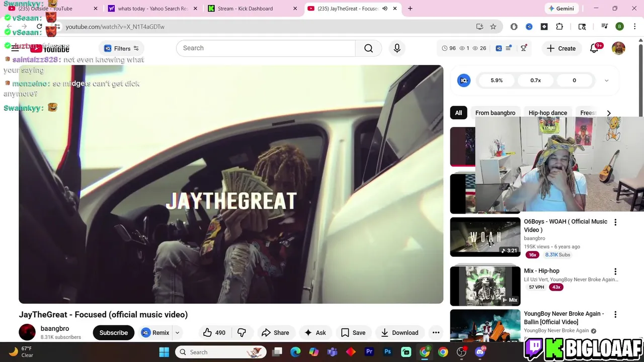This screenshot has height=362, width=644.
Task: Click the vidIQ trophy icon
Action: [x=524, y=48]
